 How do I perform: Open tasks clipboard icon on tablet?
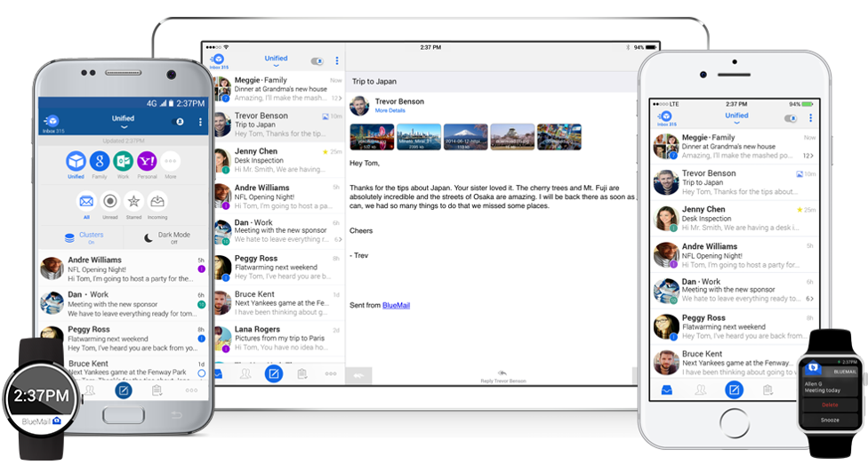point(302,374)
